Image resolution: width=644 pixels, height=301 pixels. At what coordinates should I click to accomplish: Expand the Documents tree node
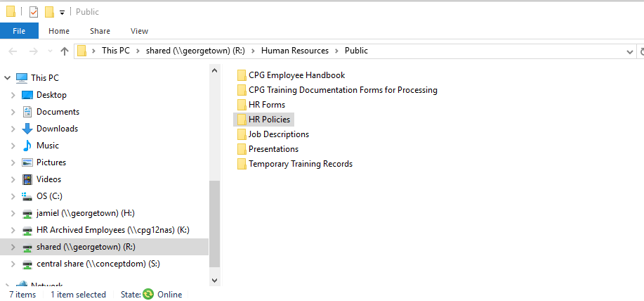tap(13, 112)
